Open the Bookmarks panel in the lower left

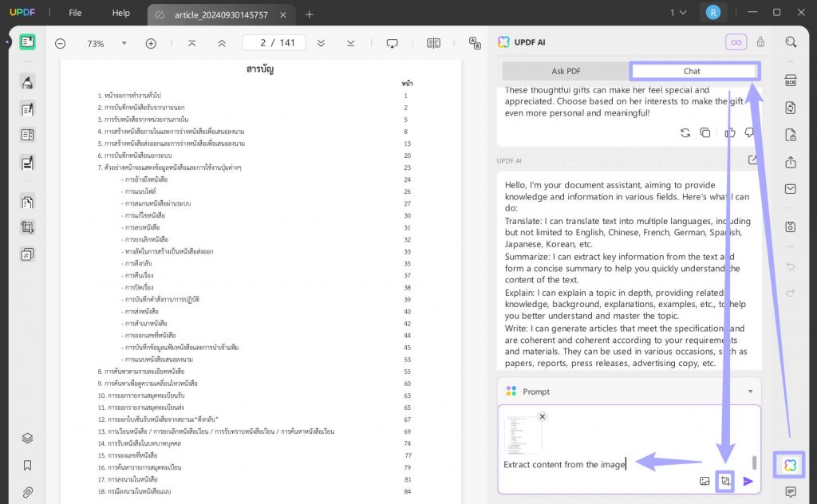pyautogui.click(x=28, y=465)
